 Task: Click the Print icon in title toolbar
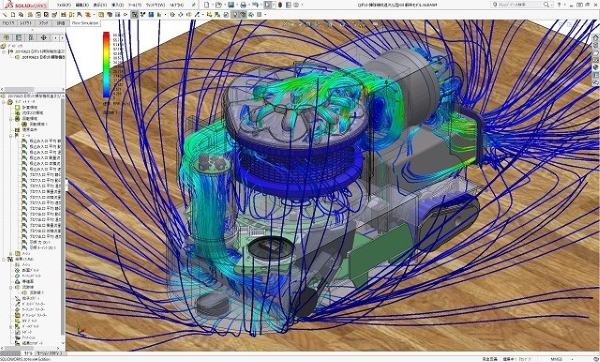(x=243, y=5)
